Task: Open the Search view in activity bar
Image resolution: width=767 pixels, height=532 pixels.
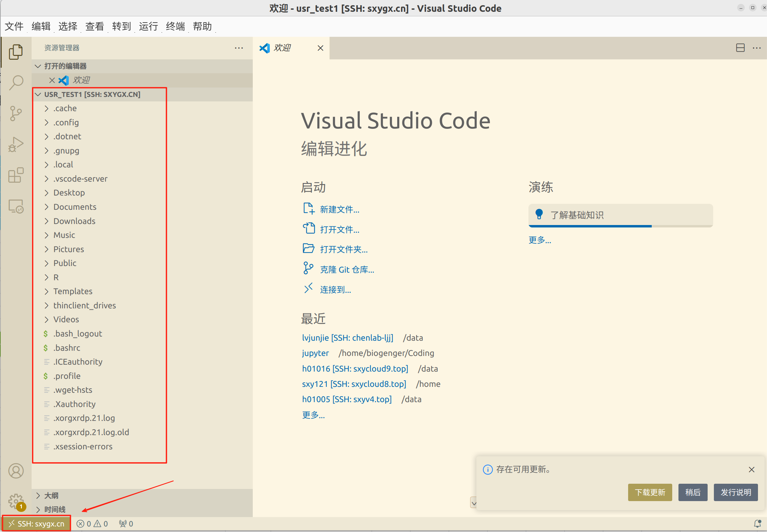Action: point(16,83)
